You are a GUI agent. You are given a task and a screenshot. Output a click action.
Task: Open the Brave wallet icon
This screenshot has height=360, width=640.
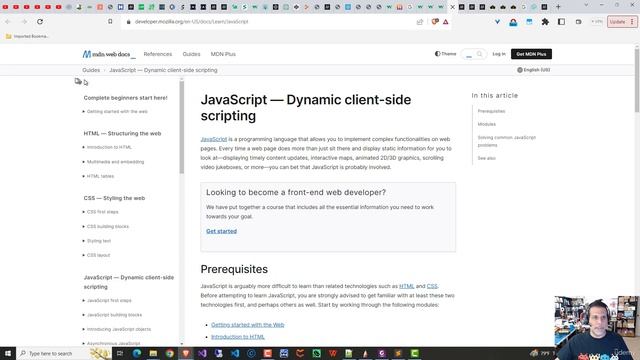pyautogui.click(x=578, y=22)
